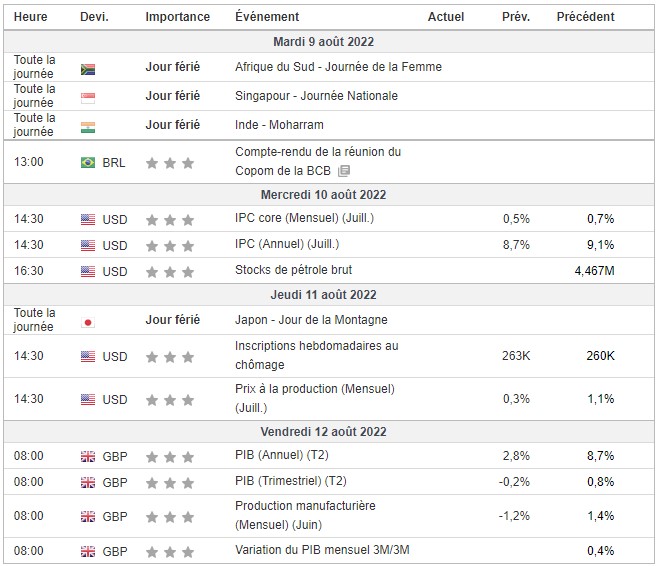
Task: Click the Mercredi 10 août 2022 date row
Action: (x=323, y=195)
